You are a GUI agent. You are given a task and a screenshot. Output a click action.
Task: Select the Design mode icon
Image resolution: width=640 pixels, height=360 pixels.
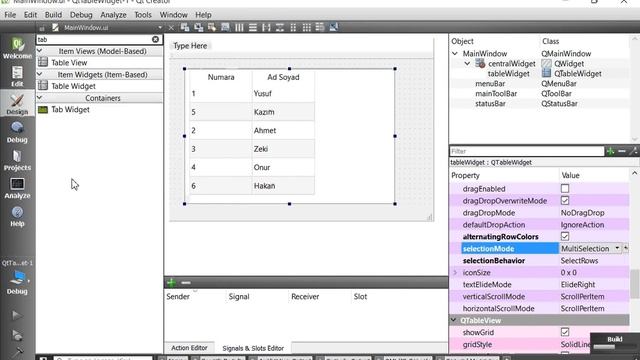coord(17,104)
